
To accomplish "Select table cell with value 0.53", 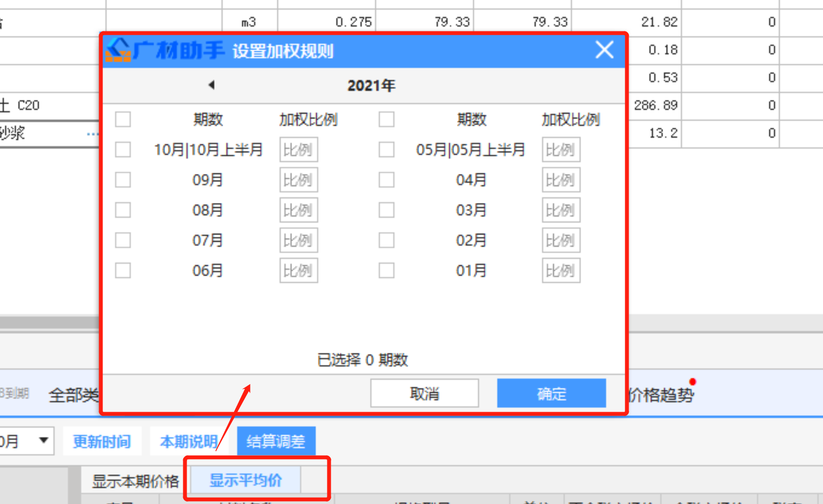I will (x=655, y=78).
